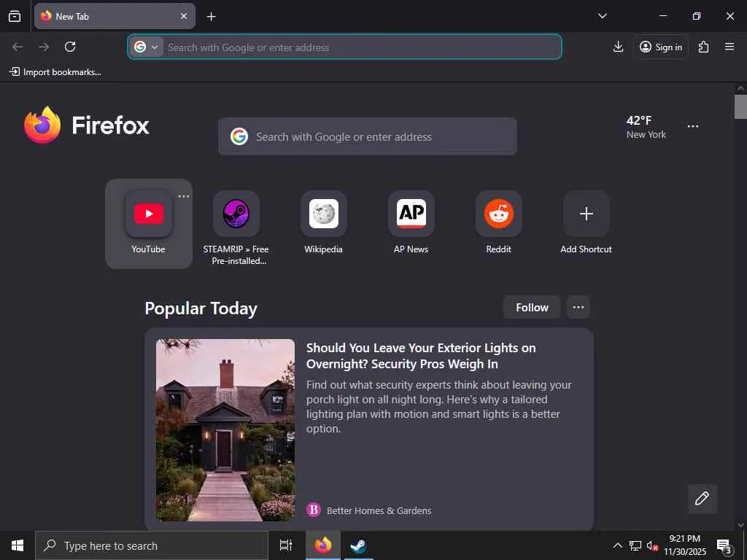The image size is (747, 560).
Task: Reload the current page
Action: pyautogui.click(x=70, y=47)
